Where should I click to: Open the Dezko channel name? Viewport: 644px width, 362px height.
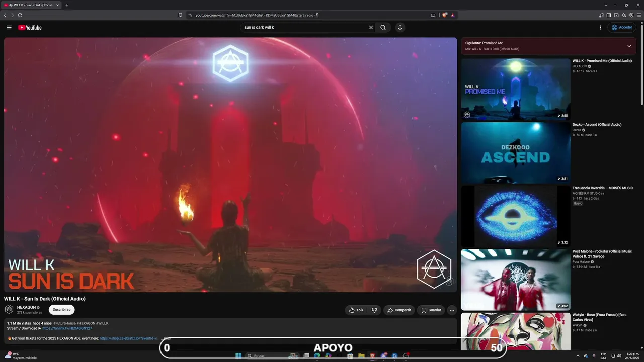(x=577, y=130)
